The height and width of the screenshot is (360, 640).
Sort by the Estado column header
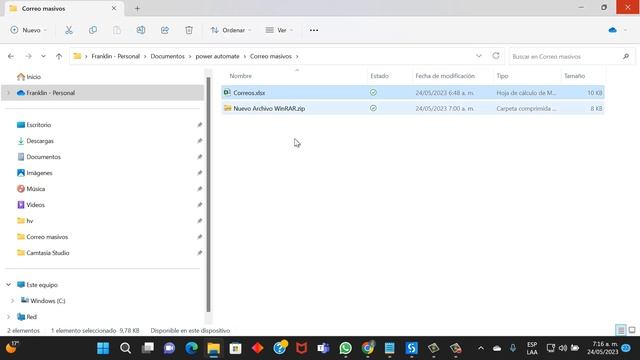[379, 76]
